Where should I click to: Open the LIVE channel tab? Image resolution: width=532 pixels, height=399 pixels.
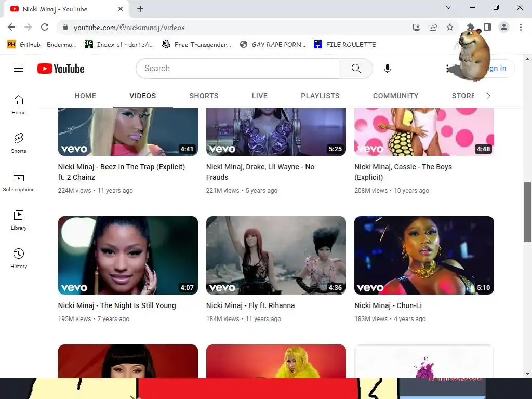(x=260, y=96)
